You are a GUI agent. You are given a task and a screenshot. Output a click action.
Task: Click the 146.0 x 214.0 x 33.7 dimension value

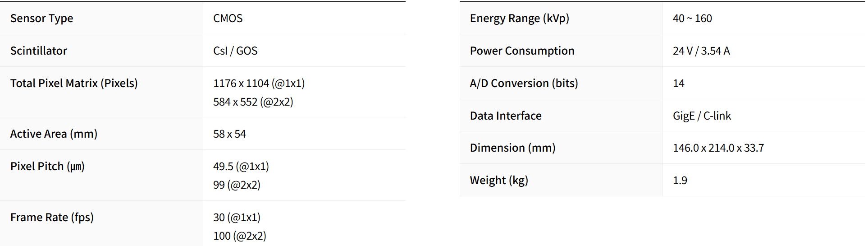click(718, 148)
